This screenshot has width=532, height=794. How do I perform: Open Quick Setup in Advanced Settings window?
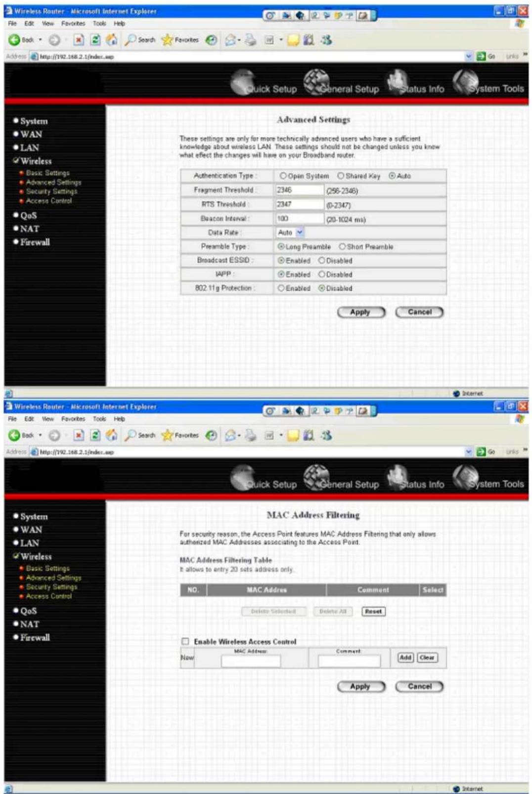264,83
